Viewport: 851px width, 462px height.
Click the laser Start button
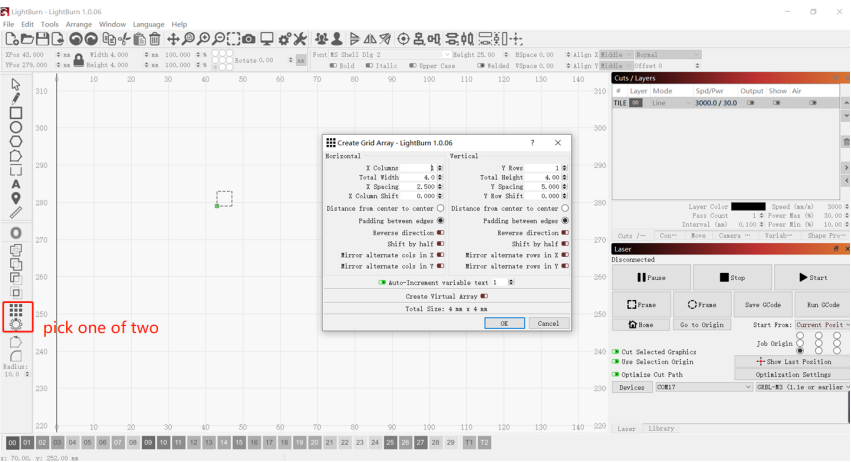tap(812, 277)
